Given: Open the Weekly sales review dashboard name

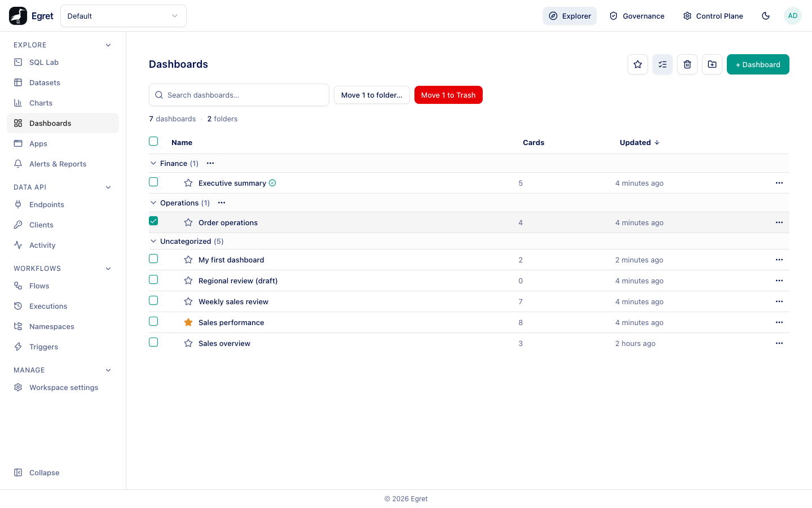Looking at the screenshot, I should click(x=233, y=301).
